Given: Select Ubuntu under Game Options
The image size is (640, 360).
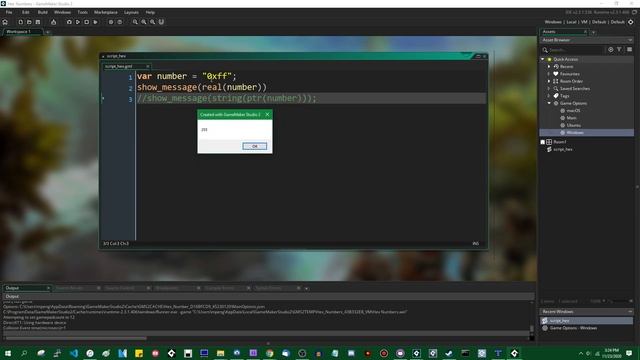Looking at the screenshot, I should 573,125.
